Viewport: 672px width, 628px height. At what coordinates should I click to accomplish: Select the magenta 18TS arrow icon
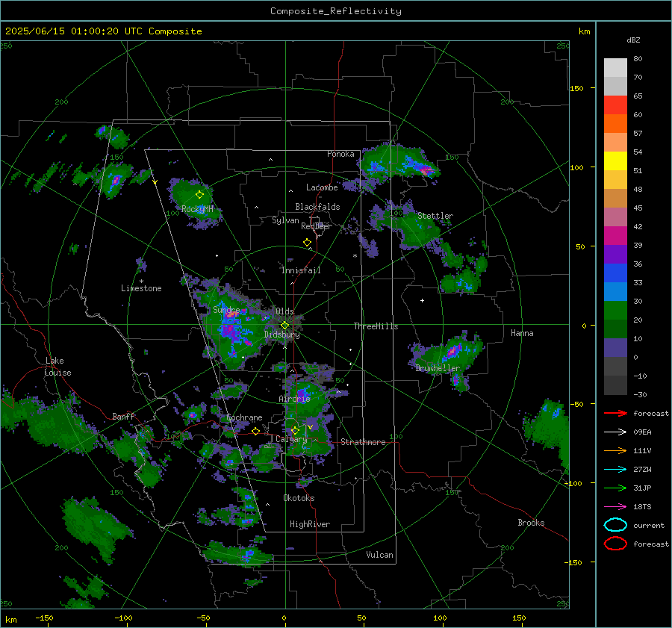615,507
